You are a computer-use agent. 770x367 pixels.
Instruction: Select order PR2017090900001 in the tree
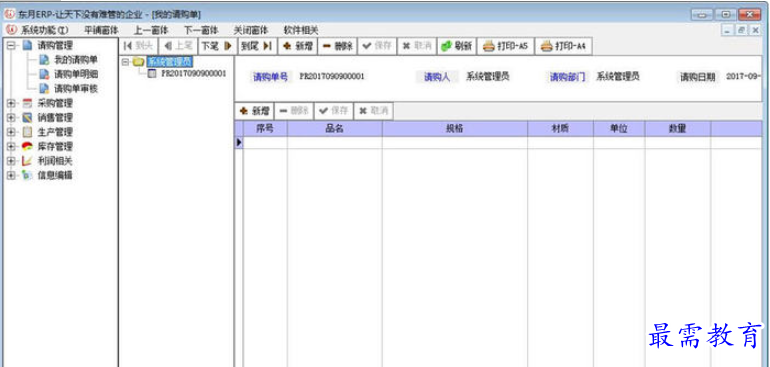(x=193, y=74)
